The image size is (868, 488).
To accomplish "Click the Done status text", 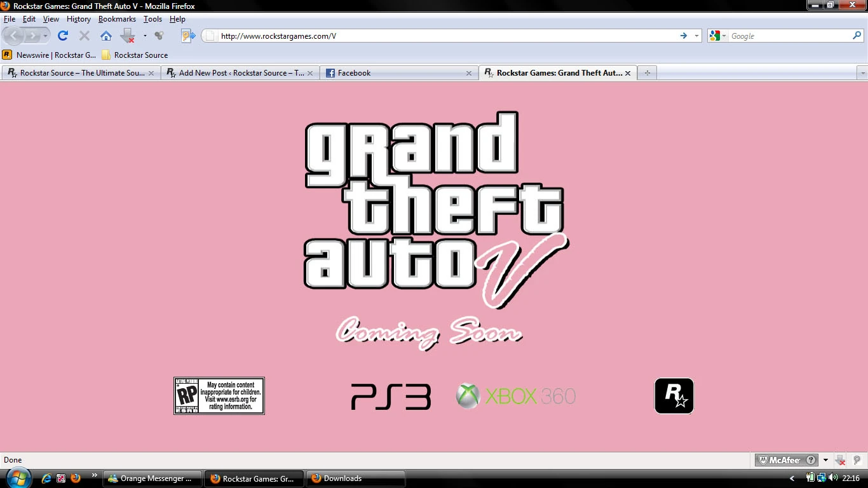I will [x=13, y=460].
